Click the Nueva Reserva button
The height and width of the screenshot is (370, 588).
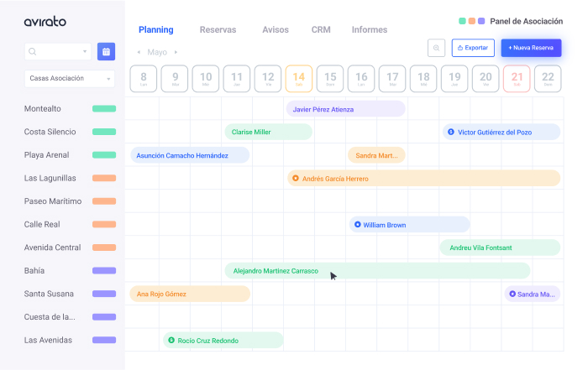tap(531, 48)
